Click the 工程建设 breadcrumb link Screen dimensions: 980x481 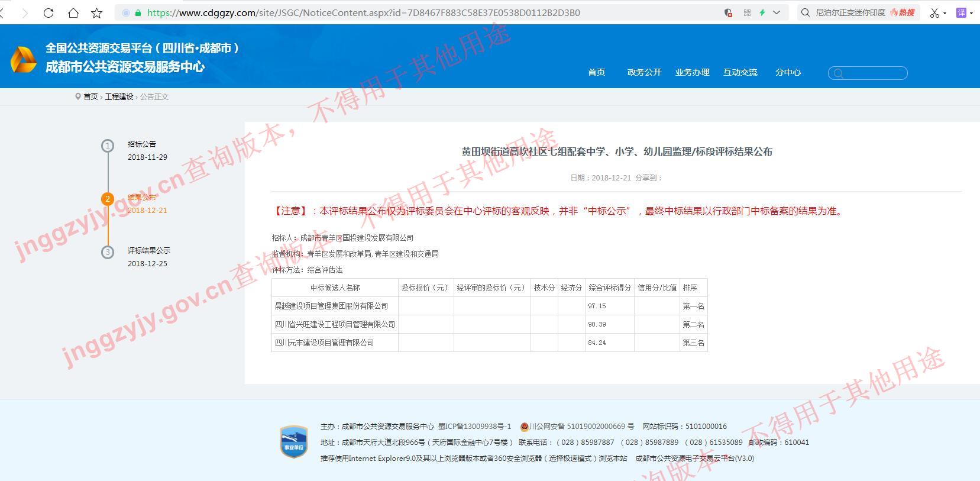[119, 96]
